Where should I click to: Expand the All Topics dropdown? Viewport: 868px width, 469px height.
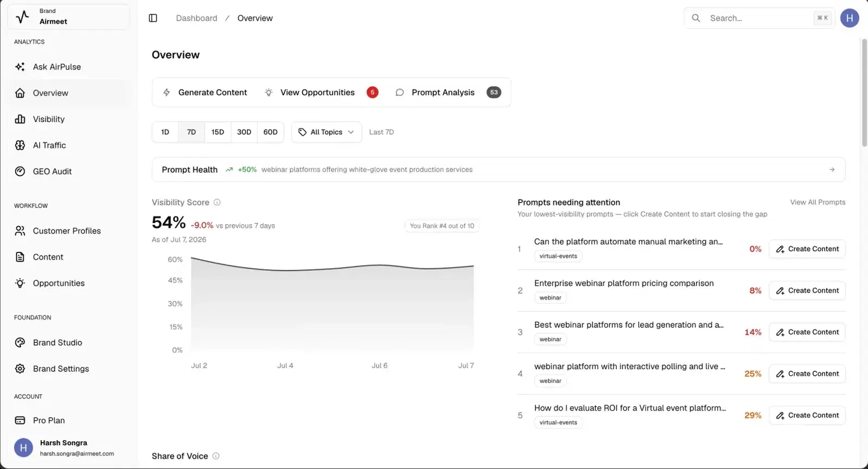coord(327,132)
